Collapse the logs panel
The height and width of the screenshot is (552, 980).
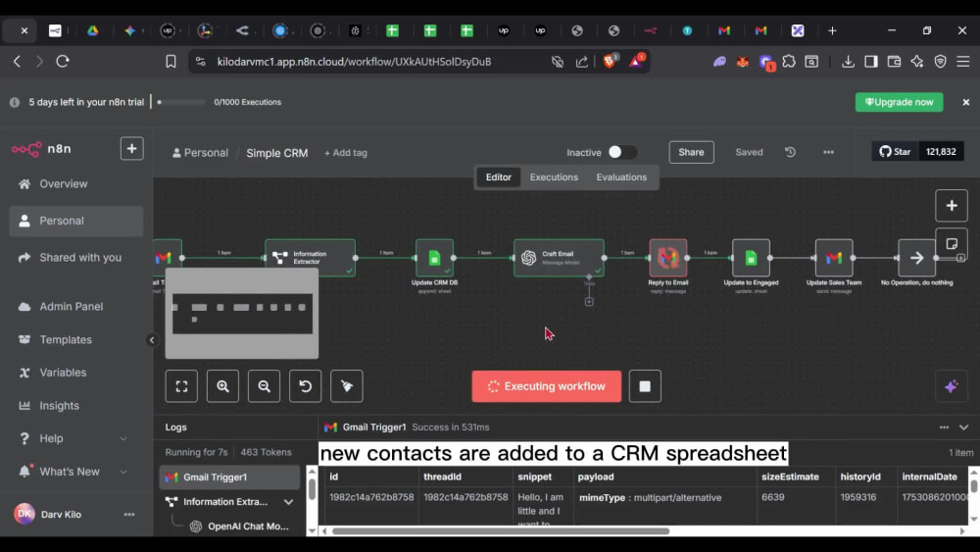tap(963, 427)
